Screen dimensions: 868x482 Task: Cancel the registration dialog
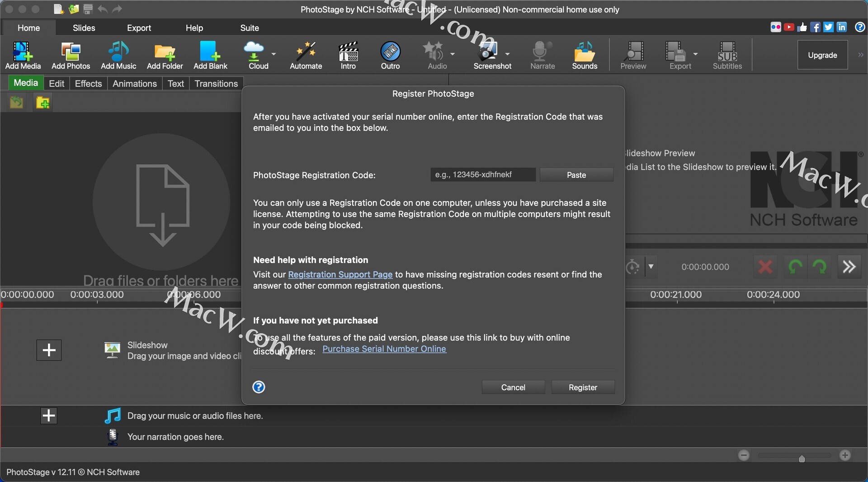tap(513, 387)
